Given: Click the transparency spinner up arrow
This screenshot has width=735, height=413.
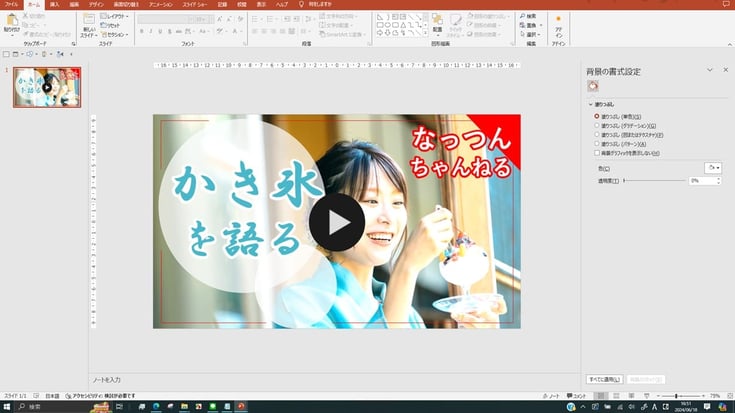Looking at the screenshot, I should pyautogui.click(x=719, y=178).
